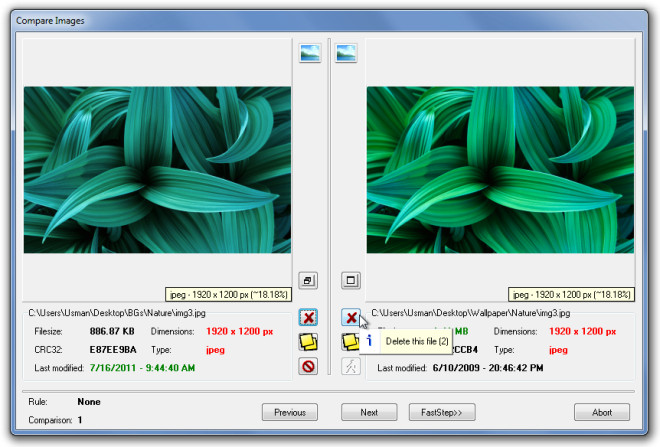Click the left yellow move-file icon
Screen dimensions: 660x447
point(308,342)
